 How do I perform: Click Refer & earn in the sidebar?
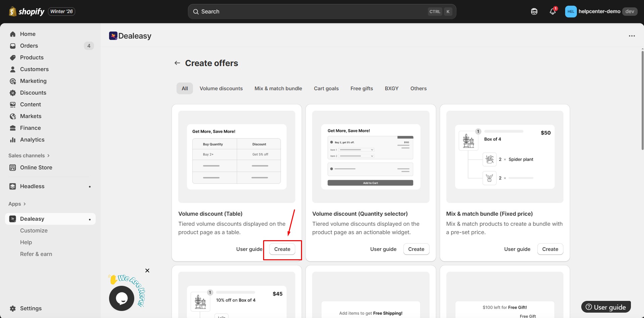pyautogui.click(x=36, y=254)
